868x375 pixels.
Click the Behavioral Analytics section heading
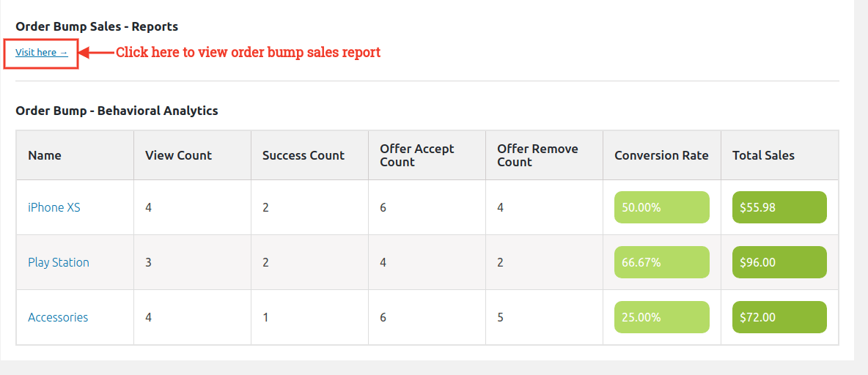[117, 111]
